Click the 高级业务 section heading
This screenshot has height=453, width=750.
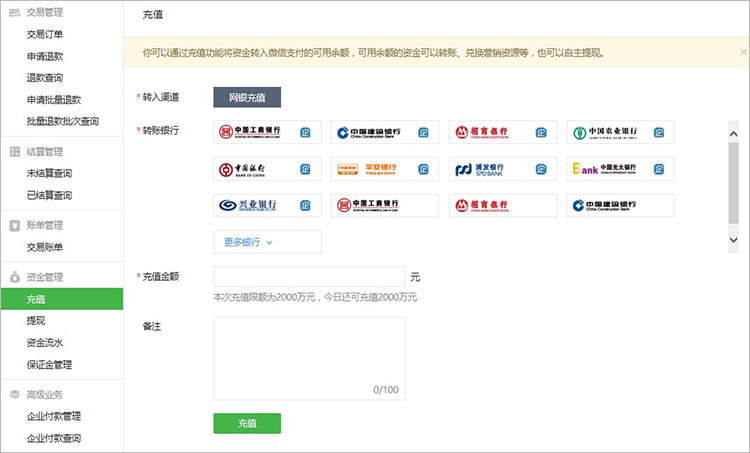(45, 395)
